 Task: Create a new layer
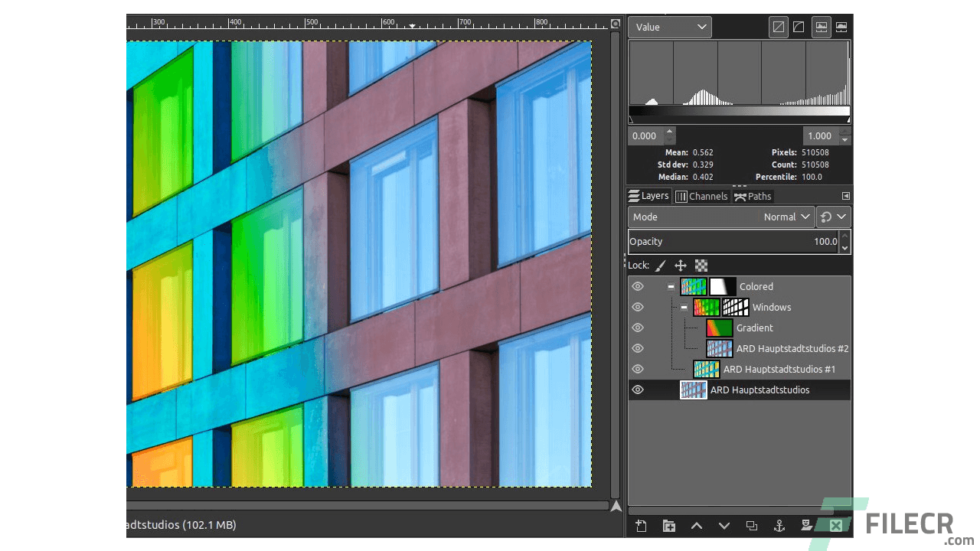click(x=641, y=526)
